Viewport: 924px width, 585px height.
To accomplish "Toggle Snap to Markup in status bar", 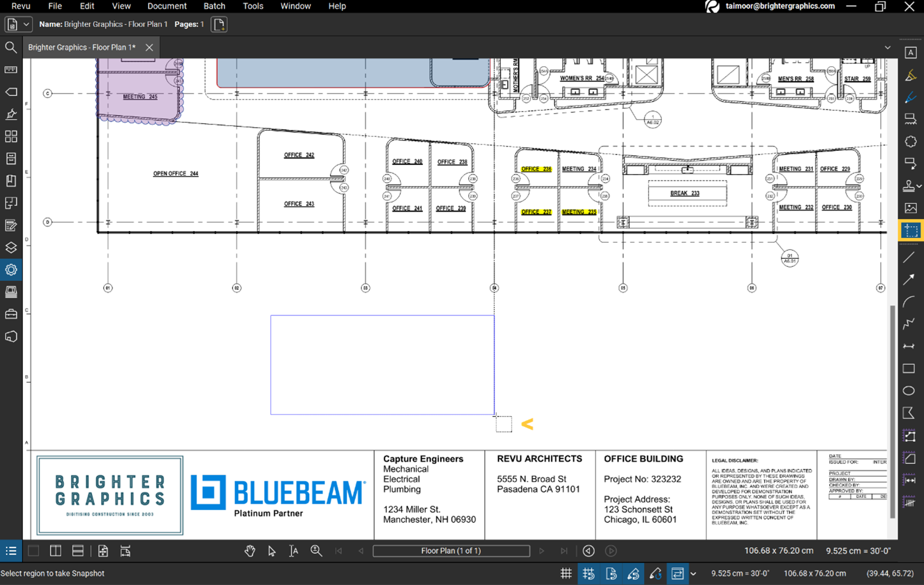I will click(633, 574).
